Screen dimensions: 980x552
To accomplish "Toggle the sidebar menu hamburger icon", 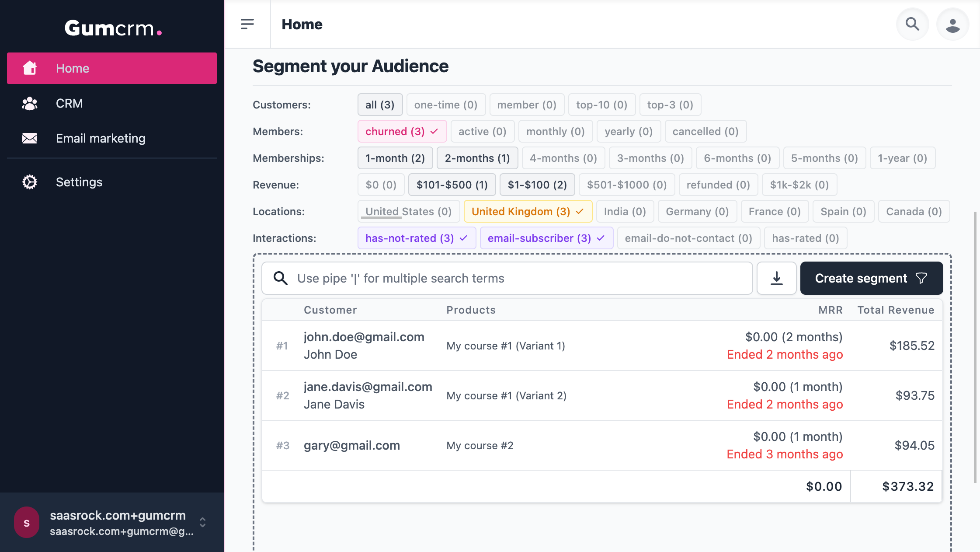I will 247,24.
